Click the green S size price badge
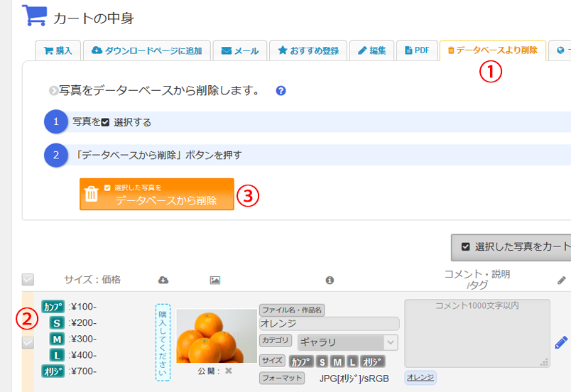Screen dimensions: 571x392 pos(57,323)
